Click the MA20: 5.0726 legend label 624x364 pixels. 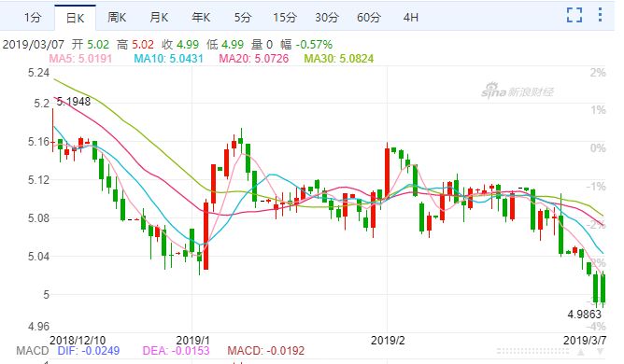pos(254,59)
